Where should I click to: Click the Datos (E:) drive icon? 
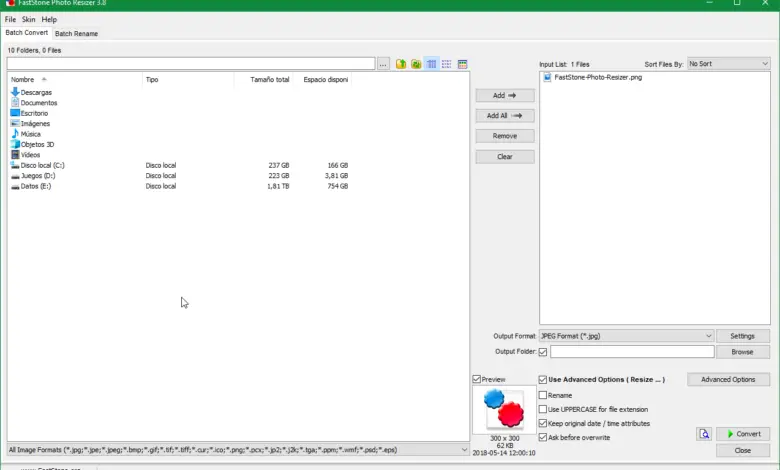coord(15,186)
